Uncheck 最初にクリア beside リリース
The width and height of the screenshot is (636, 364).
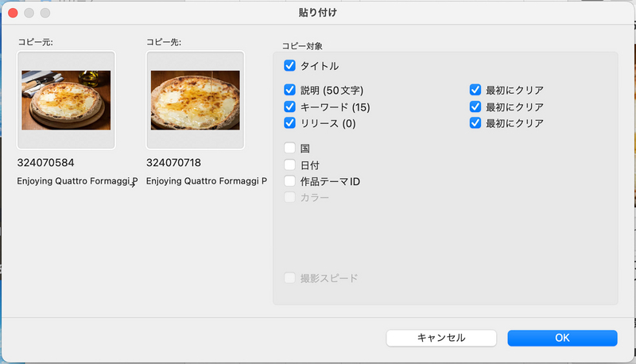[x=475, y=123]
